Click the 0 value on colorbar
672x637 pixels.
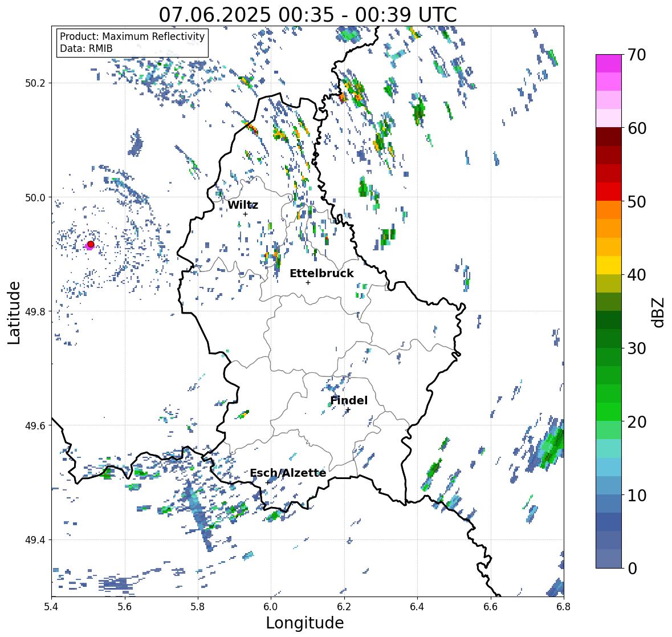[632, 569]
